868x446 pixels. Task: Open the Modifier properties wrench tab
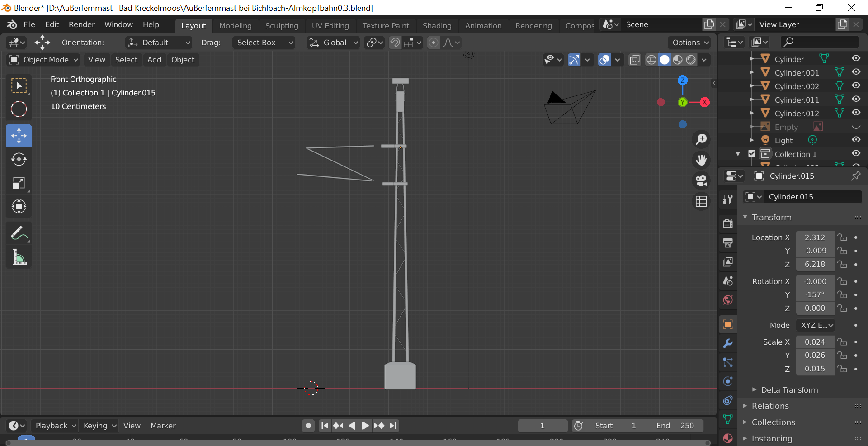728,343
